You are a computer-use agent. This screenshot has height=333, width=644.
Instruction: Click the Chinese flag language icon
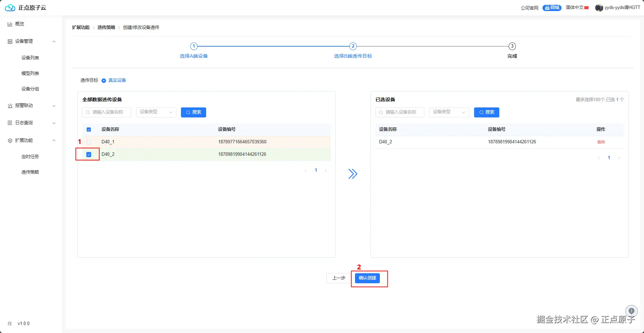pyautogui.click(x=586, y=8)
